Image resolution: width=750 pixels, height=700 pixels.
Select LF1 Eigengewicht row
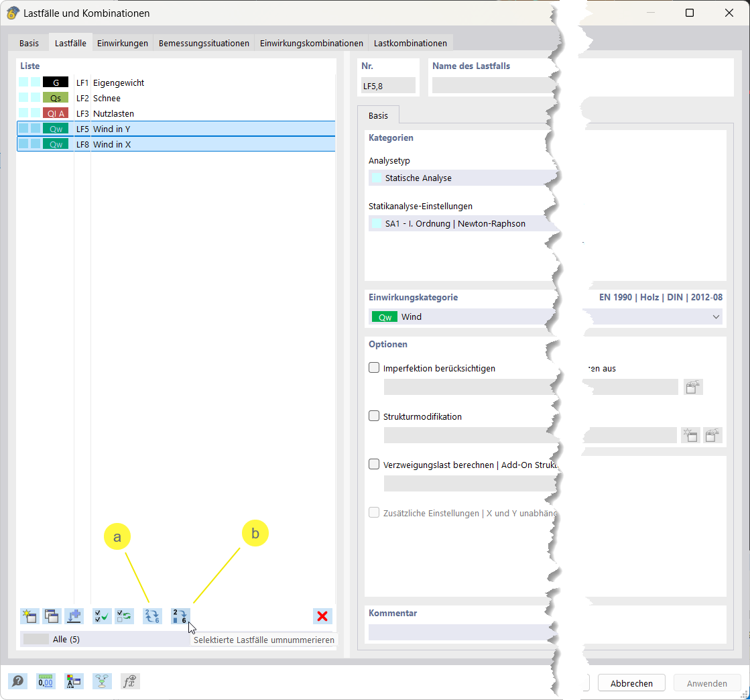coord(176,82)
